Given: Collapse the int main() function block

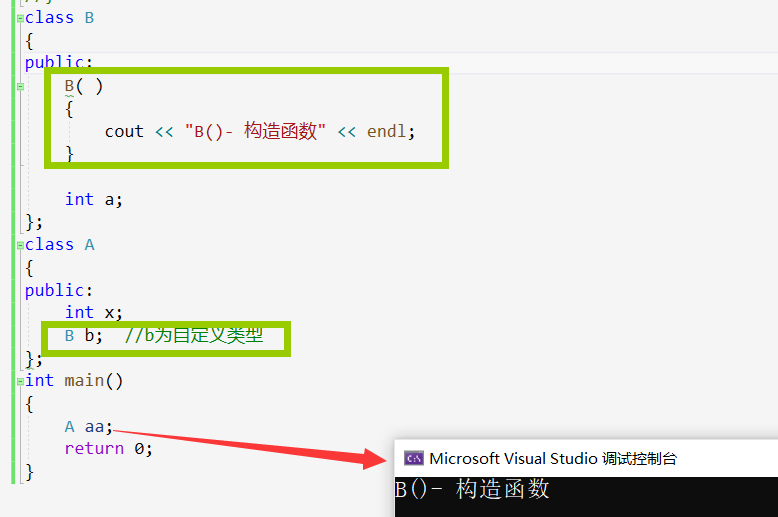Looking at the screenshot, I should point(20,381).
